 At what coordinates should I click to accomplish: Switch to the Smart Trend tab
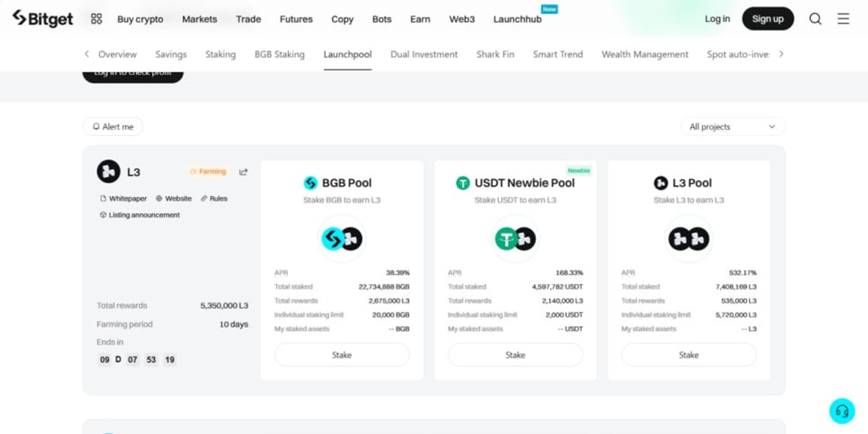(558, 55)
